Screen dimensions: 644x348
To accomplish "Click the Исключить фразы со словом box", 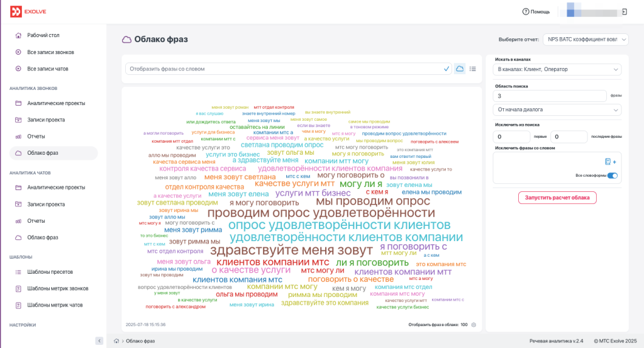I will click(557, 167).
